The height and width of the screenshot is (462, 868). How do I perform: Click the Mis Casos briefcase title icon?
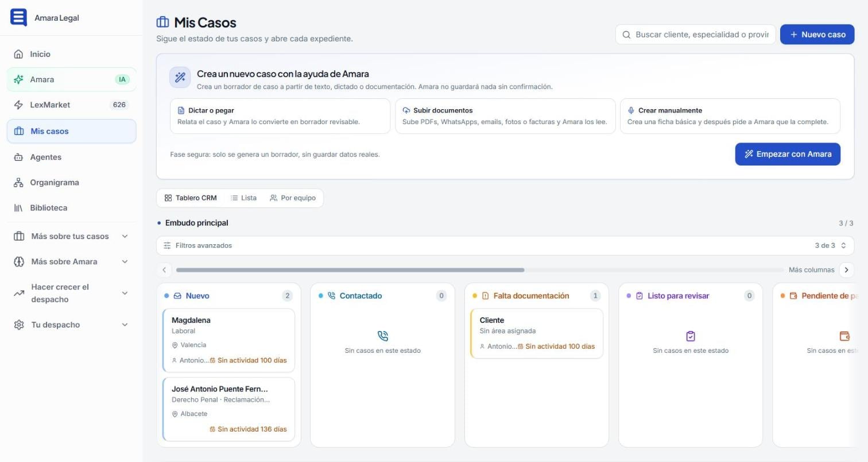pyautogui.click(x=162, y=22)
